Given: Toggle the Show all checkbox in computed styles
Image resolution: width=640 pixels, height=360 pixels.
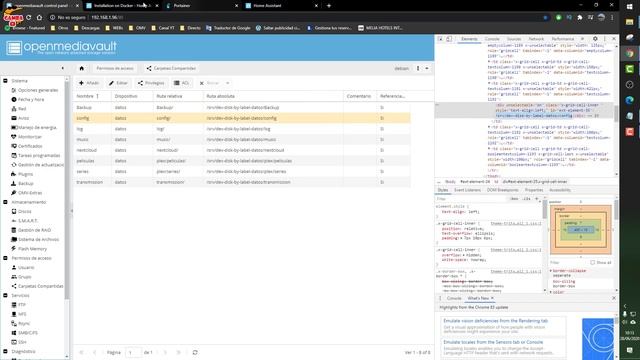Looking at the screenshot, I should click(x=593, y=262).
